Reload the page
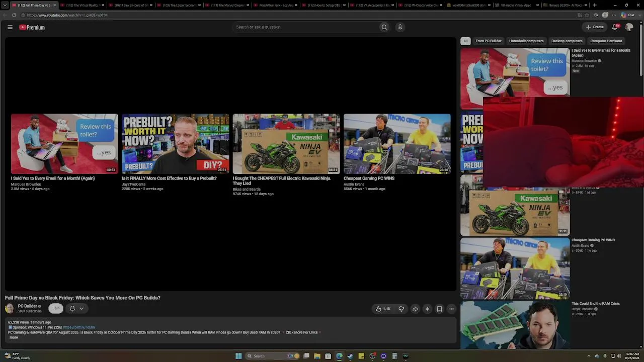The image size is (644, 362). coord(14,15)
